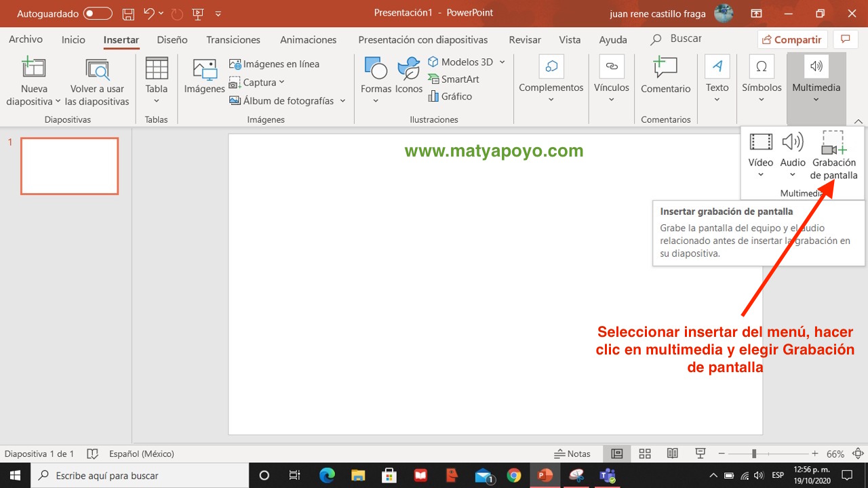Open the Captura dropdown
868x488 pixels.
click(257, 82)
